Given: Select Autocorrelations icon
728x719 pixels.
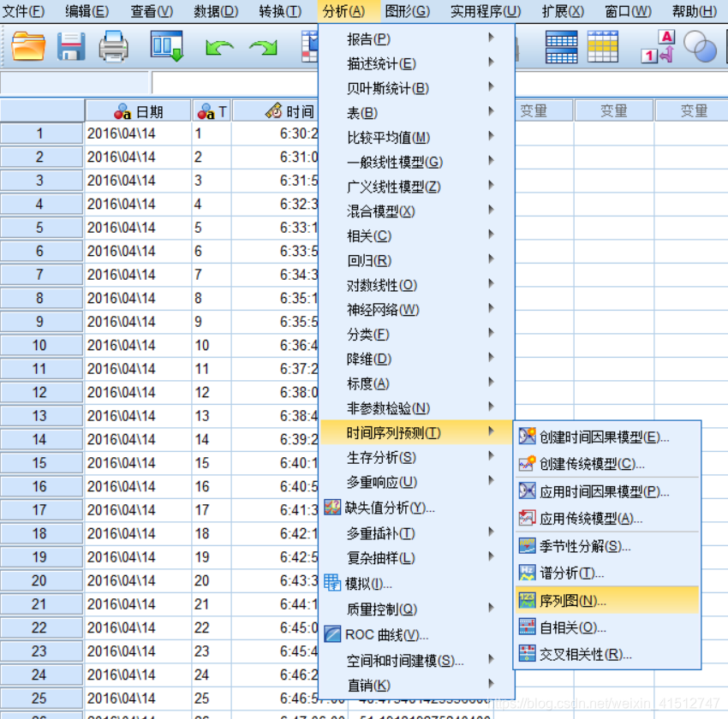Looking at the screenshot, I should pyautogui.click(x=527, y=627).
